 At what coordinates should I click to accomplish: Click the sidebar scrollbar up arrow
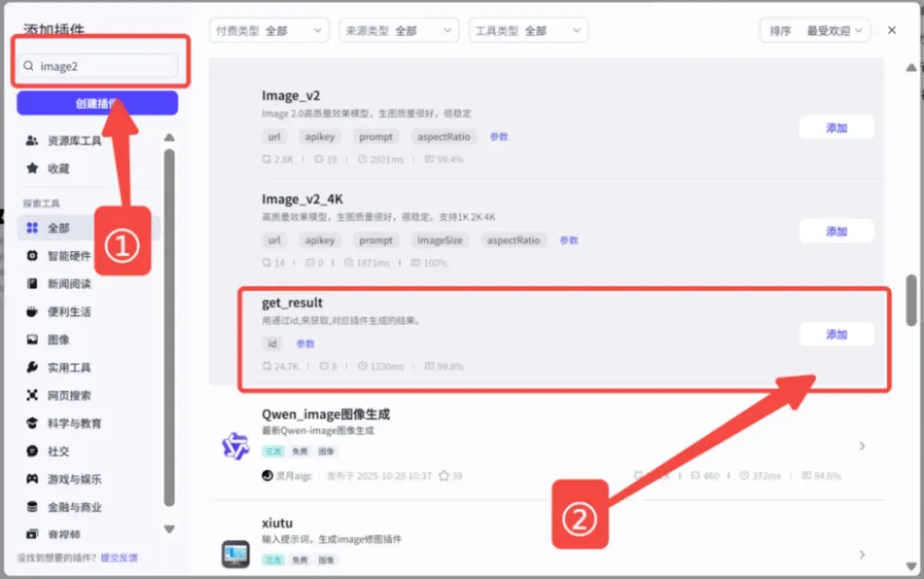pos(169,137)
